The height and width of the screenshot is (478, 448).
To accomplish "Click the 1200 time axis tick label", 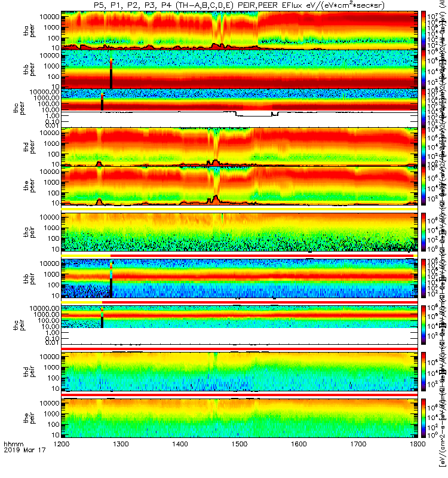I will click(x=62, y=444).
